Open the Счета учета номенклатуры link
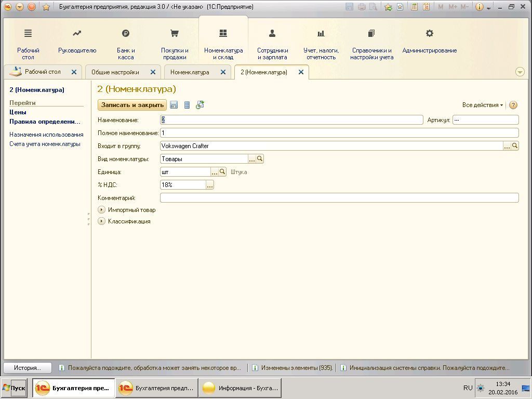532x399 pixels. coord(45,144)
